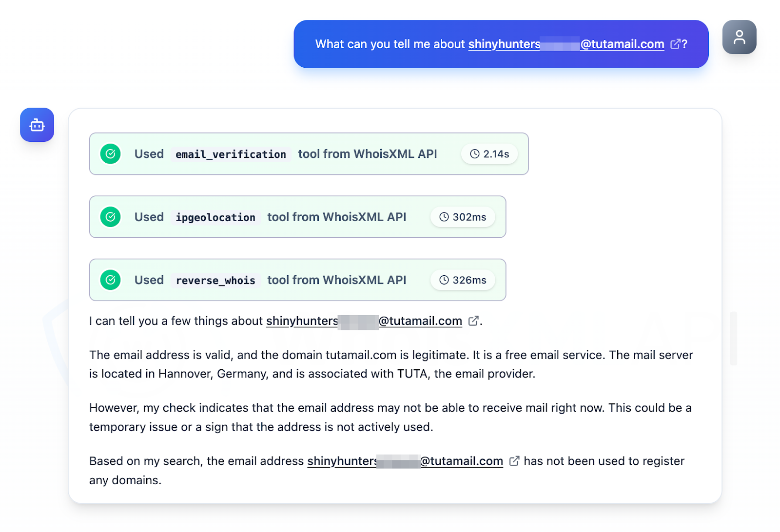
Task: Click the paragraph mentioning Hannover, Germany
Action: pos(390,364)
